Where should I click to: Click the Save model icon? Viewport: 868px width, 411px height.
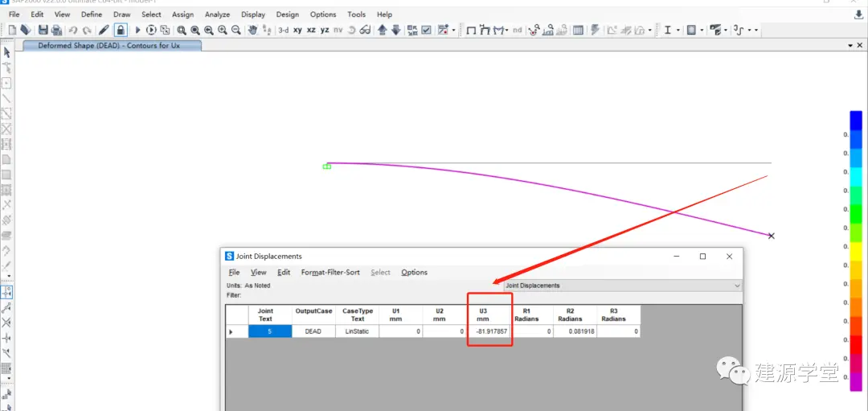[x=43, y=30]
